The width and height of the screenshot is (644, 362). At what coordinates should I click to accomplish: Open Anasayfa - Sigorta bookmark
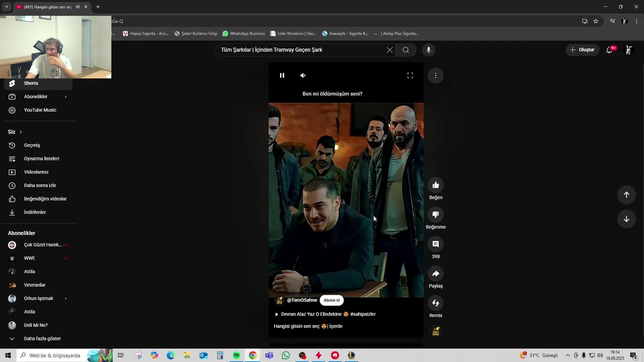coord(345,34)
